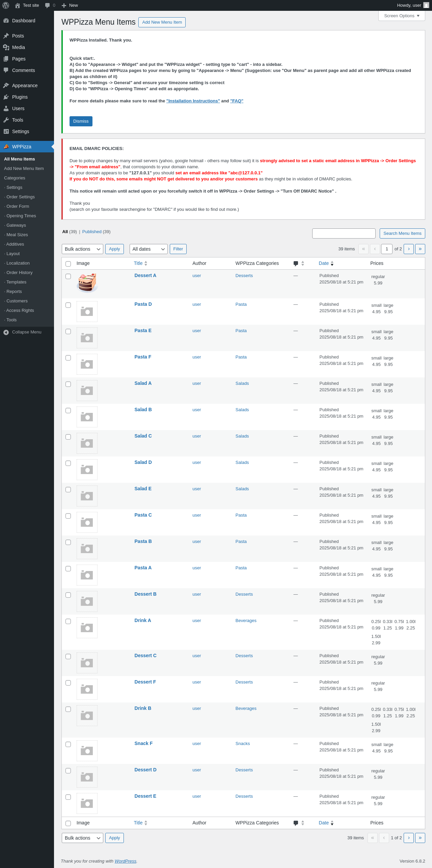Open Opening Times in WPPizza submenu
This screenshot has width=432, height=868.
pyautogui.click(x=21, y=216)
